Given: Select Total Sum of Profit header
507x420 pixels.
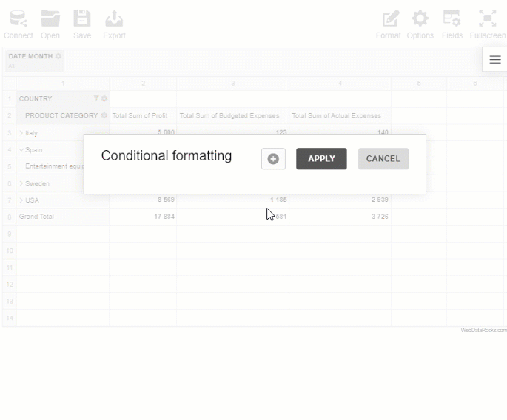Looking at the screenshot, I should (143, 115).
